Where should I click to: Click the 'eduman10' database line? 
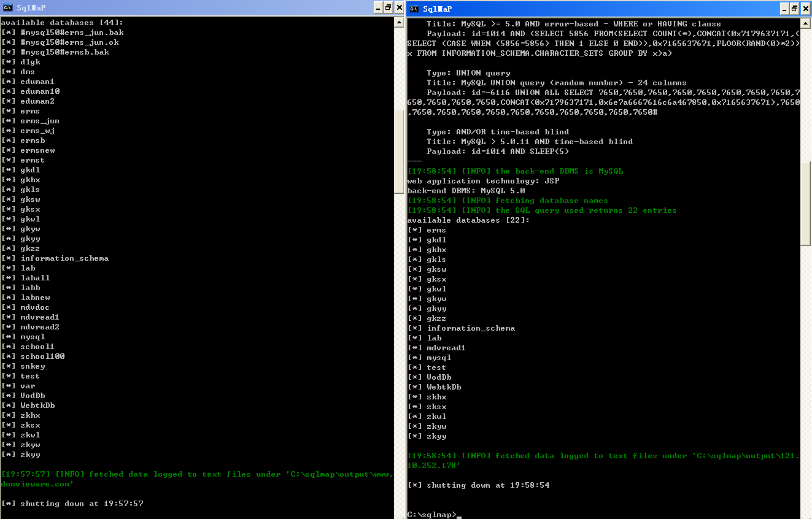[40, 91]
